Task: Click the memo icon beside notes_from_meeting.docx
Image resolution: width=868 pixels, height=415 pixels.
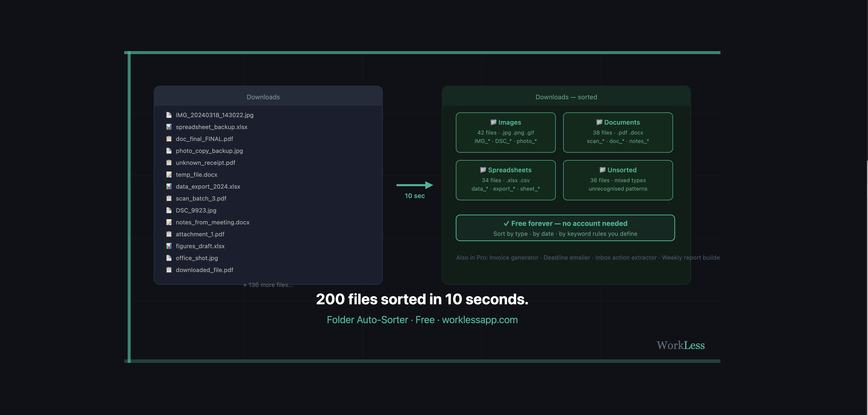Action: [169, 222]
